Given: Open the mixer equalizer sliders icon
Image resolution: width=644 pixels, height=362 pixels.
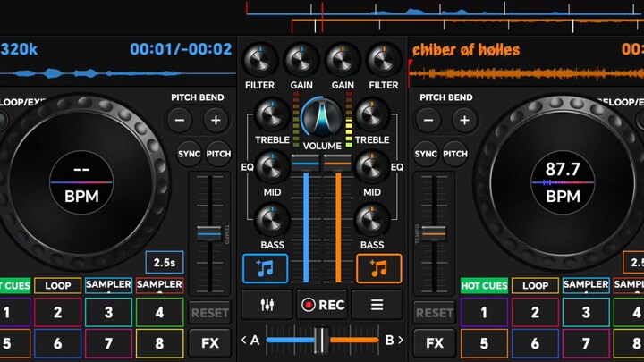Looking at the screenshot, I should [x=267, y=305].
